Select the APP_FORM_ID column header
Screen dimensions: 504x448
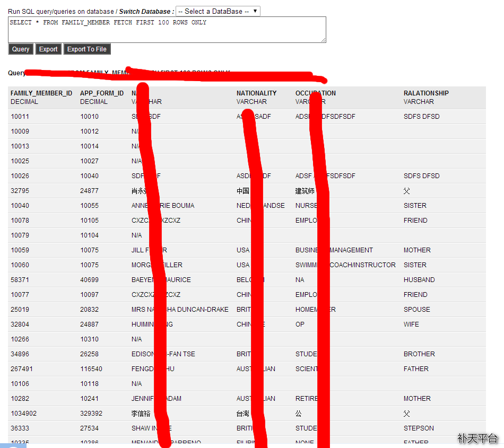pos(102,93)
